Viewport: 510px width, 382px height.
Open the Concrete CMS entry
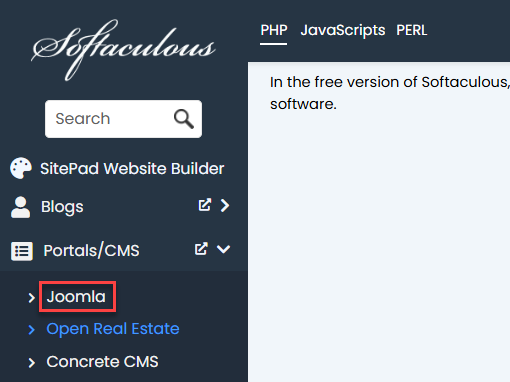tap(102, 362)
